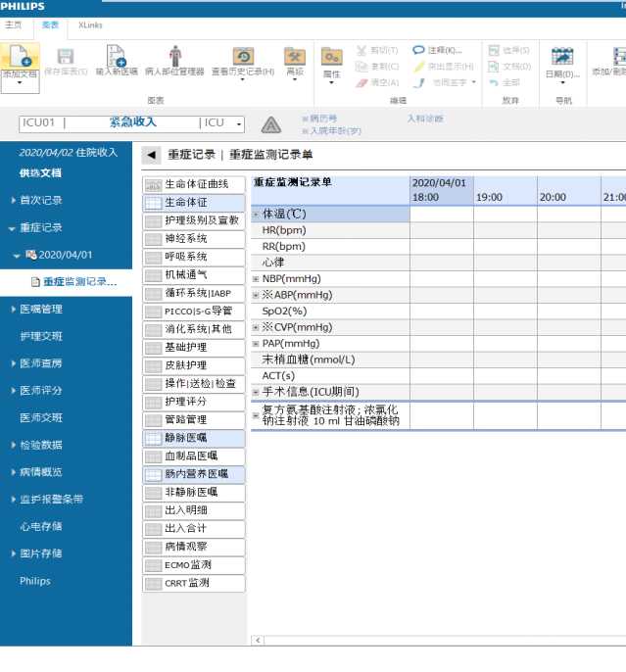Expand 手术信息(ICU期间) row
This screenshot has width=626, height=672.
click(x=257, y=392)
